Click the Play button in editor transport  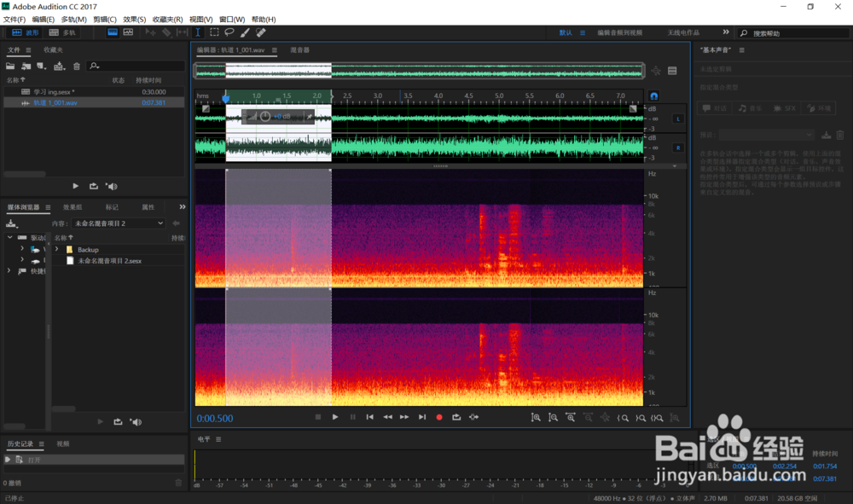(x=335, y=417)
